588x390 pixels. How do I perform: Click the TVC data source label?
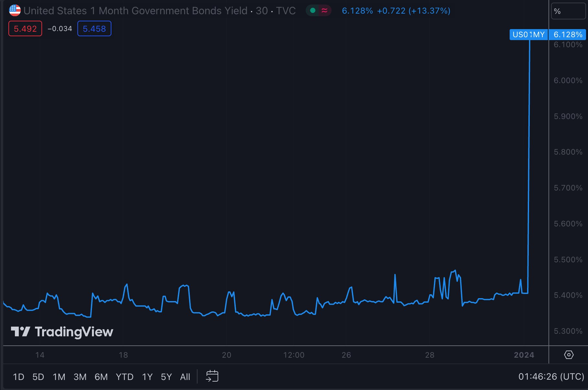[286, 11]
